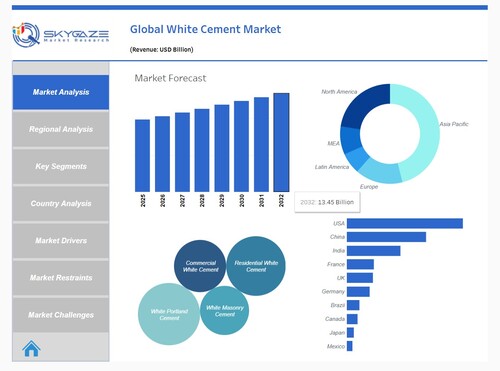This screenshot has height=371, width=500.
Task: Select the Key Segments tab
Action: coord(61,166)
